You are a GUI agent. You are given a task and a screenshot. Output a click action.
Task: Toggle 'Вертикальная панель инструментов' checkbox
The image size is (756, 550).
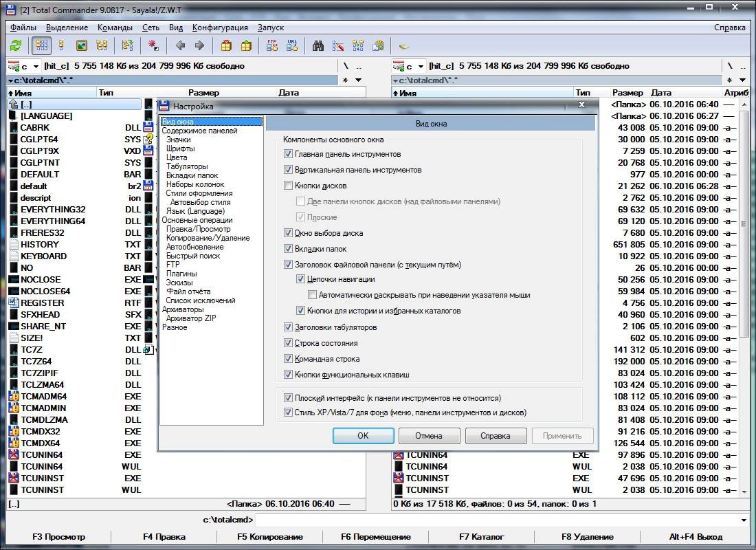[x=288, y=170]
